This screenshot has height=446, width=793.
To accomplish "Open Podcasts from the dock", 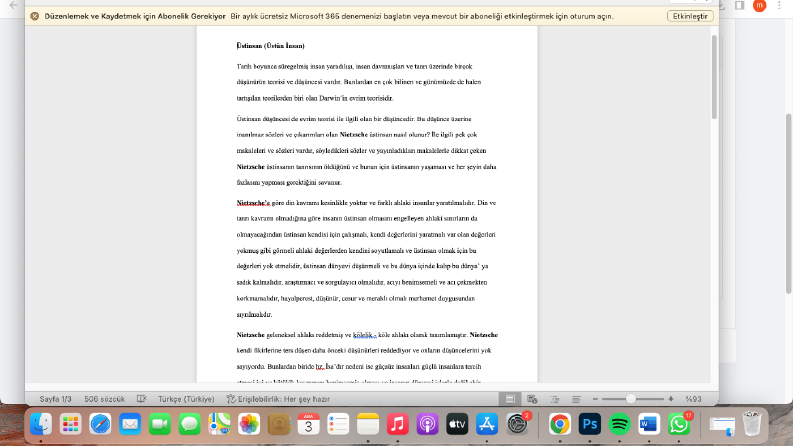I will pyautogui.click(x=428, y=424).
